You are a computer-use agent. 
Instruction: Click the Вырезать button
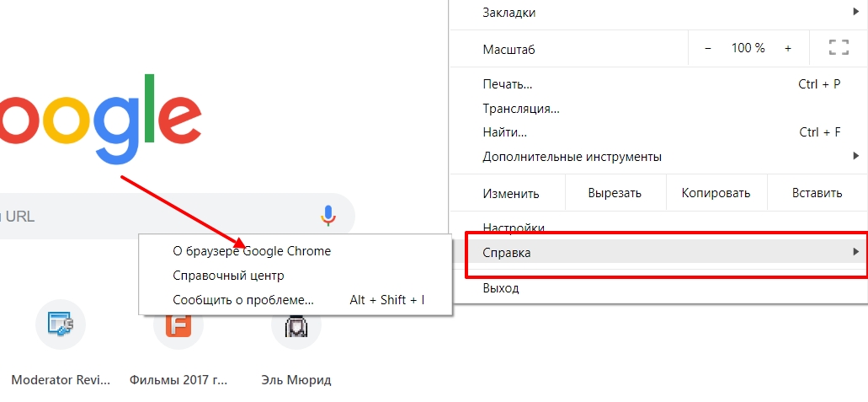615,193
